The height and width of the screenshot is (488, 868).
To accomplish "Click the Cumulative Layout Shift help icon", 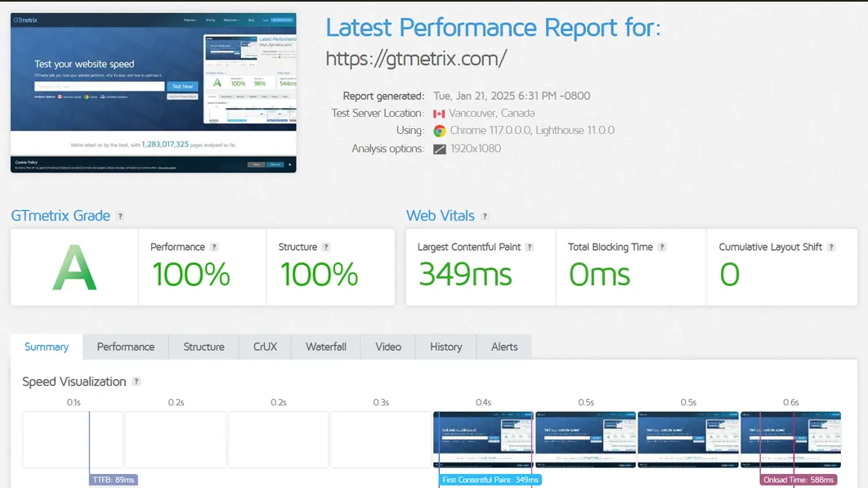I will [x=831, y=247].
